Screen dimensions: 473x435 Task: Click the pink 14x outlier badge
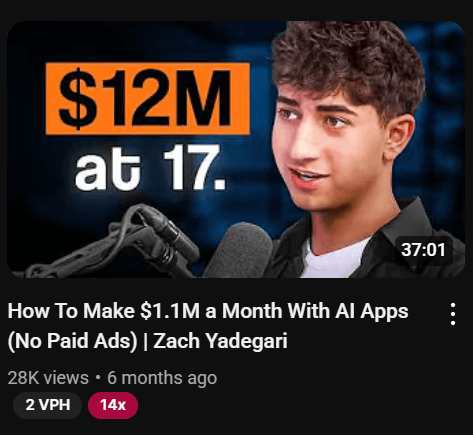pyautogui.click(x=113, y=405)
